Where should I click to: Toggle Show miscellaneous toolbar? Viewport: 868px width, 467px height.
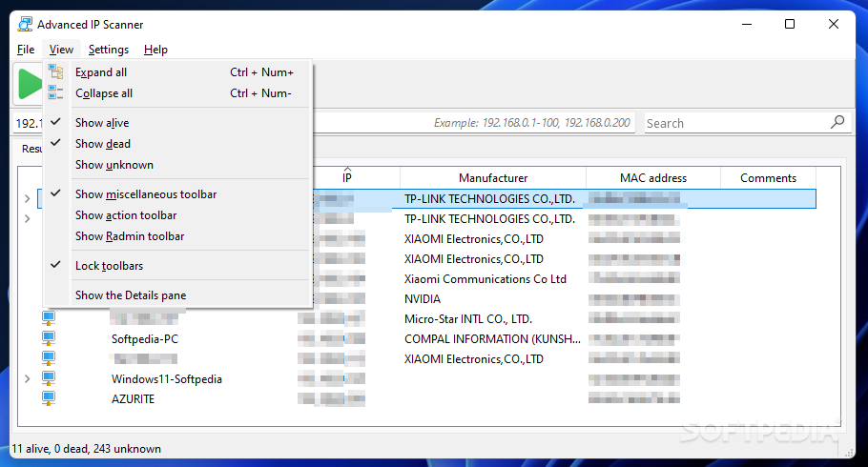[177, 194]
